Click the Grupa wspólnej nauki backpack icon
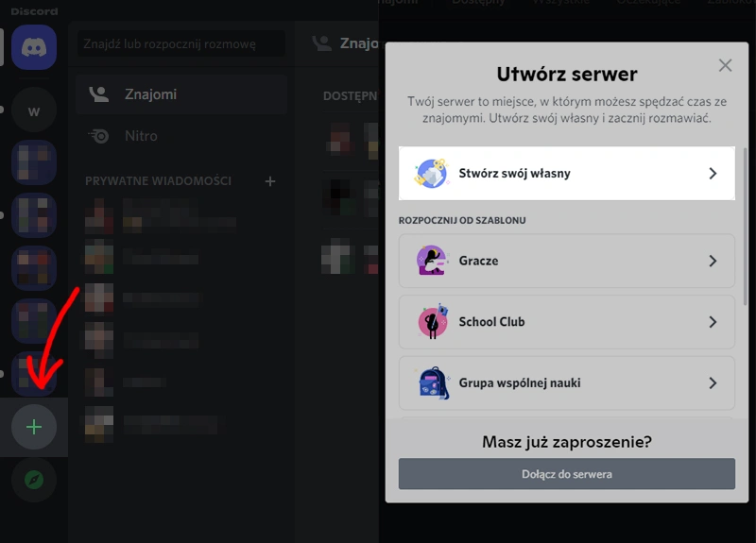 434,383
